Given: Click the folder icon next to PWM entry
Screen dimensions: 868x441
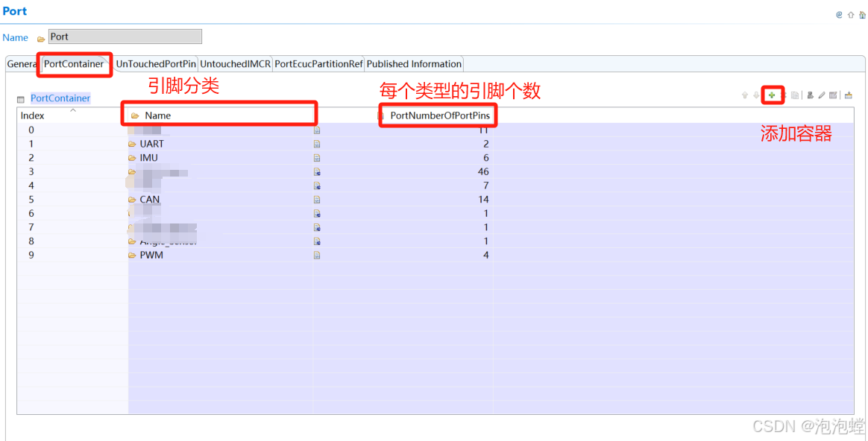Looking at the screenshot, I should tap(132, 255).
